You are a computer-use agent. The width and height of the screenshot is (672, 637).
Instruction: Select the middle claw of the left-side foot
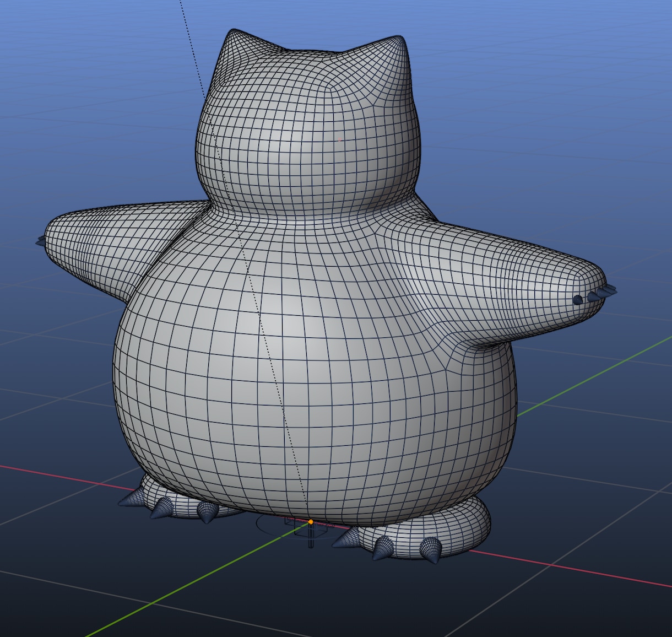coord(161,508)
